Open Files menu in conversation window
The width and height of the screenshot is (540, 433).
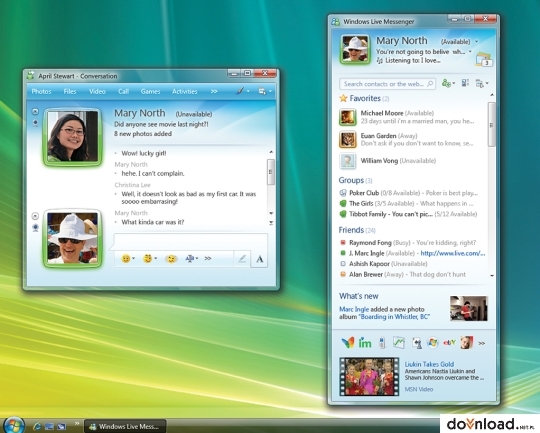70,91
